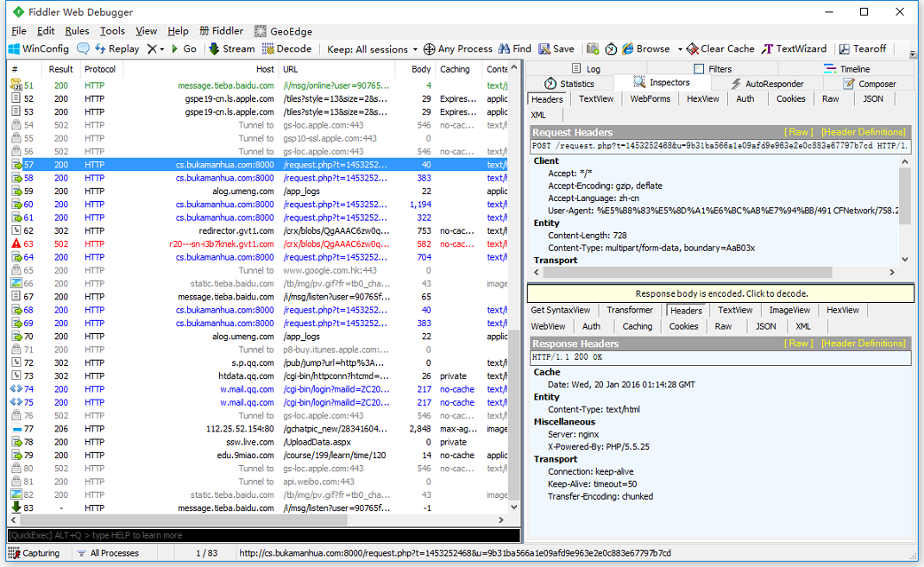Click the QuickExec command input box

point(263,535)
